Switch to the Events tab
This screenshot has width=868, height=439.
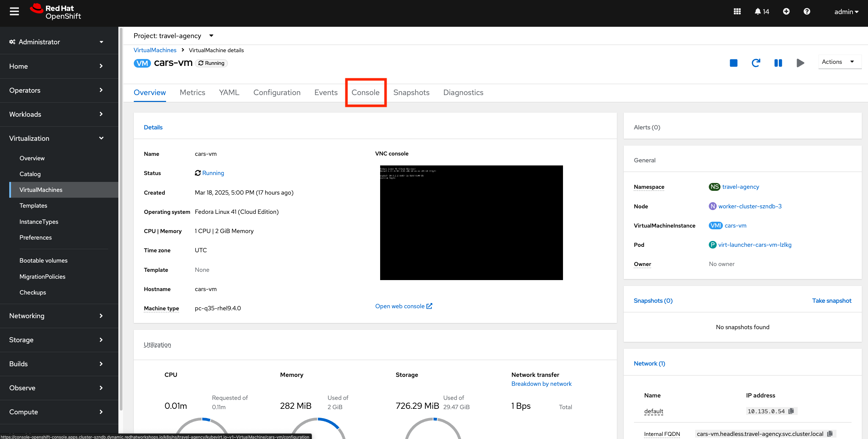(326, 92)
